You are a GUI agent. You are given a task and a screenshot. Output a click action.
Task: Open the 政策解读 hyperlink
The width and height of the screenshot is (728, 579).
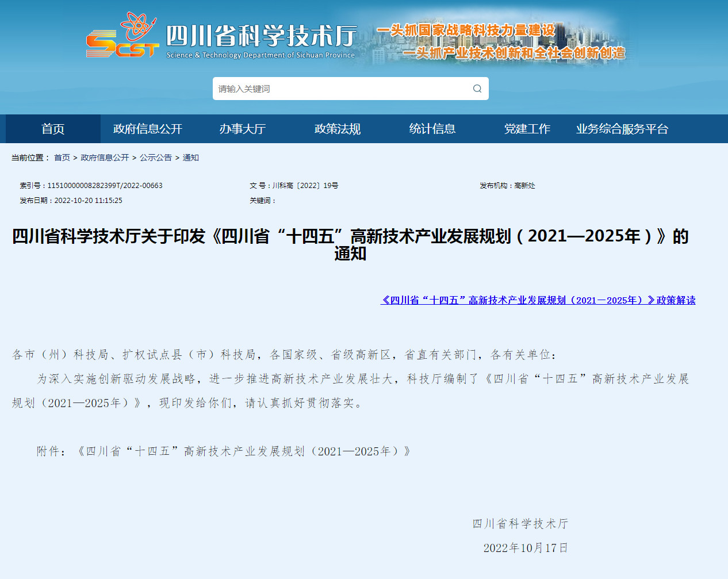coord(538,300)
